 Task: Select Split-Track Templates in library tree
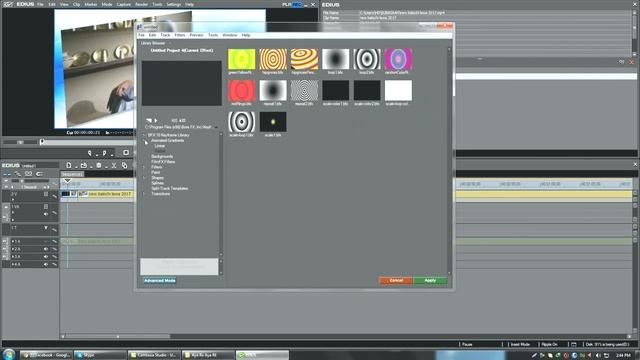coord(169,188)
